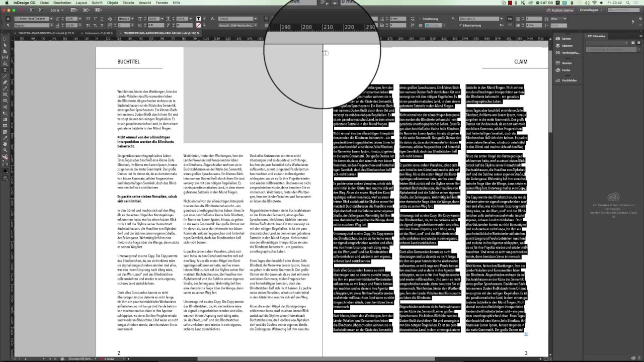Open the Apple menu
Image resolution: width=644 pixels, height=362 pixels.
(7, 3)
